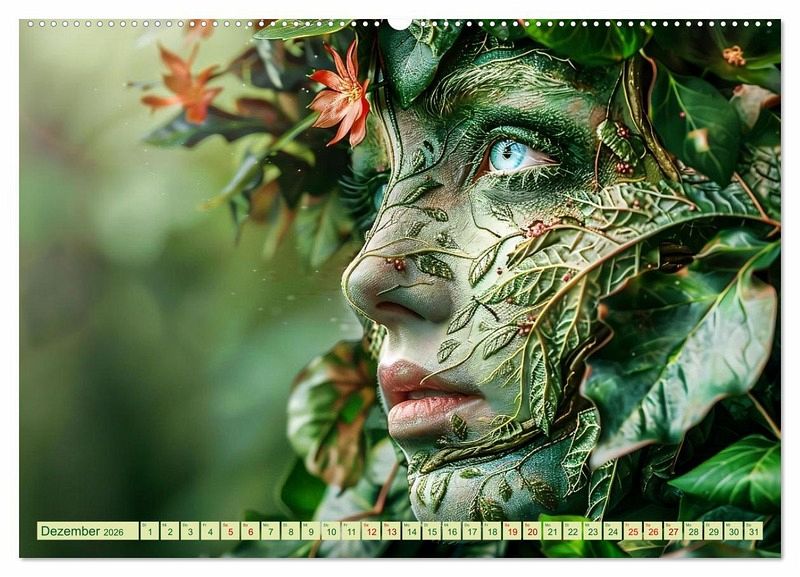Image resolution: width=800 pixels, height=577 pixels.
Task: Choose day 31 in the calendar strip
Action: 754,531
